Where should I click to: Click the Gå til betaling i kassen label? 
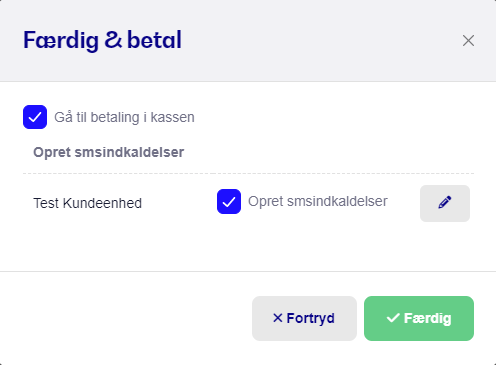[124, 117]
